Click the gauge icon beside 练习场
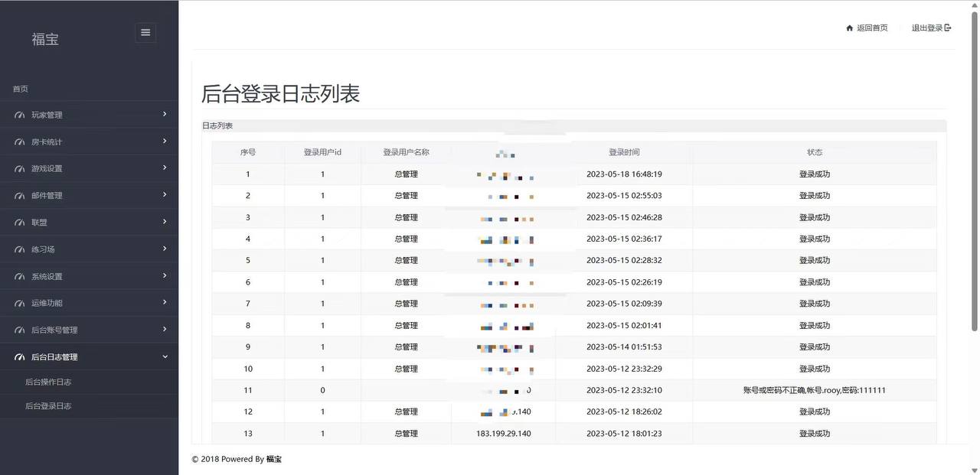This screenshot has width=980, height=475. point(20,250)
